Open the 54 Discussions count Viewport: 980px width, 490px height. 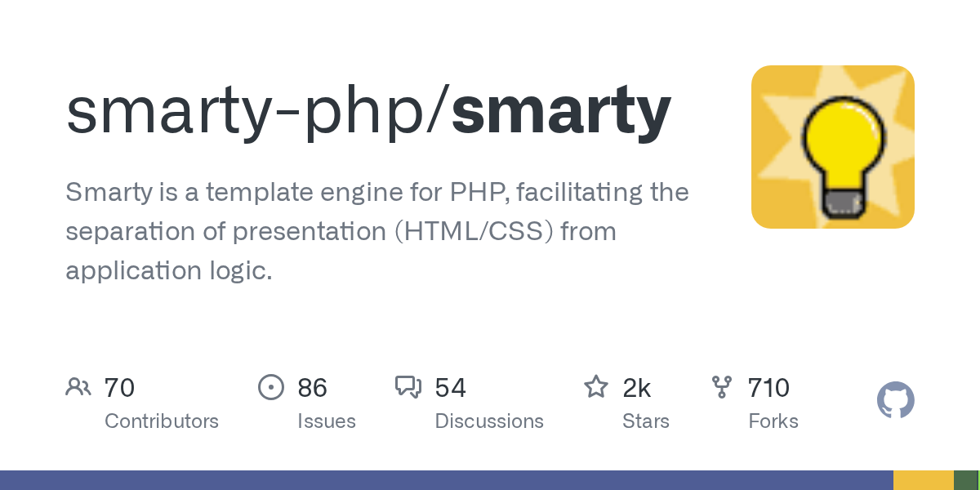[x=451, y=388]
